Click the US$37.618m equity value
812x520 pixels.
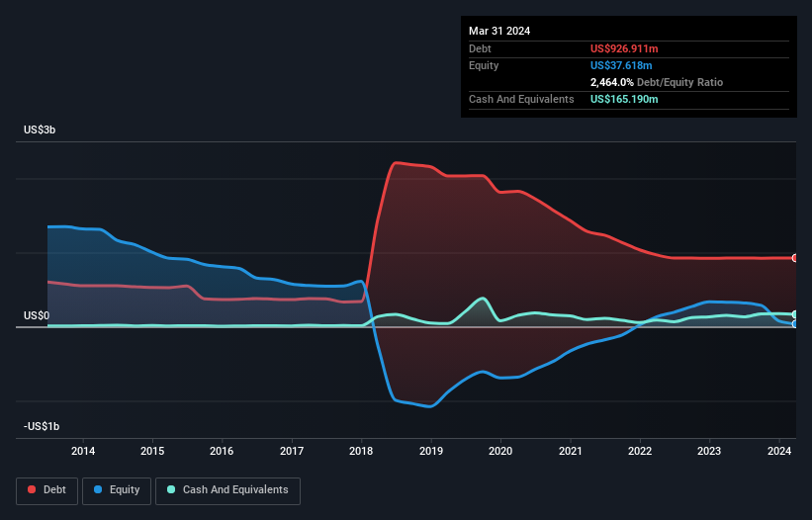click(621, 65)
